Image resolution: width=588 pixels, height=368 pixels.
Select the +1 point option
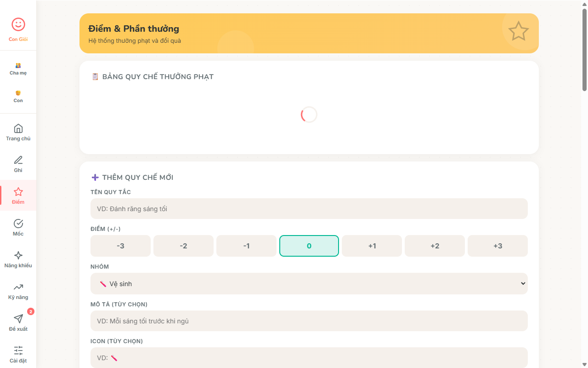pyautogui.click(x=372, y=246)
